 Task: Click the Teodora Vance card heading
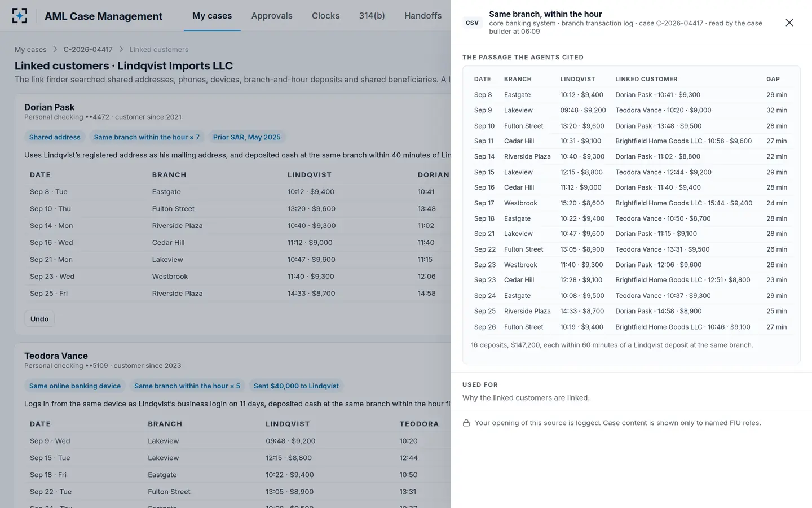(56, 356)
